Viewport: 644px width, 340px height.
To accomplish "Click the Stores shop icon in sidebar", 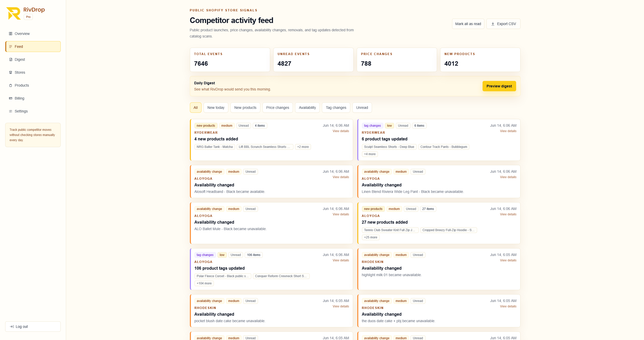I will coord(11,72).
